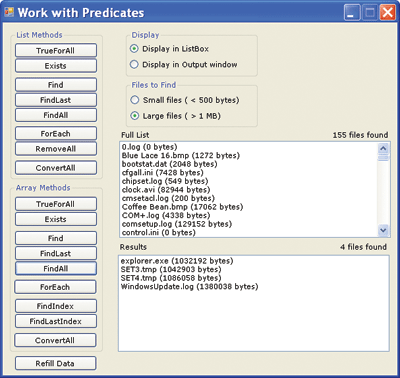Select bootstat.dat (2048 bytes) entry
Screen dimensions: 400x378
pyautogui.click(x=249, y=164)
